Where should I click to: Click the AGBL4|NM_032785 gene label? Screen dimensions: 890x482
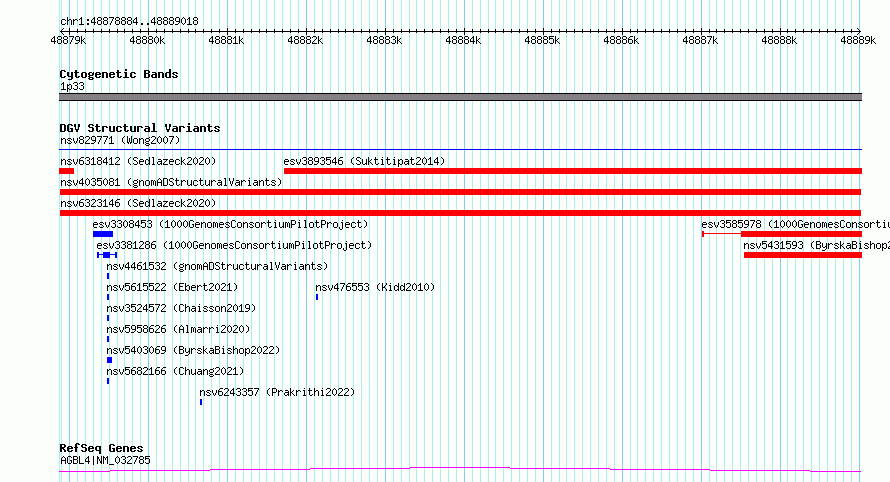click(x=105, y=460)
